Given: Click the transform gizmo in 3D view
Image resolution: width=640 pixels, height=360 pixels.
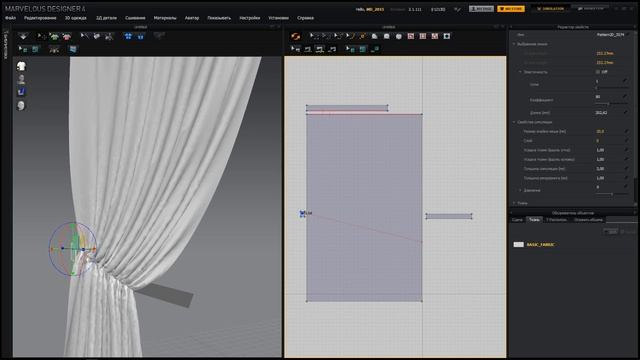Looking at the screenshot, I should pos(73,249).
